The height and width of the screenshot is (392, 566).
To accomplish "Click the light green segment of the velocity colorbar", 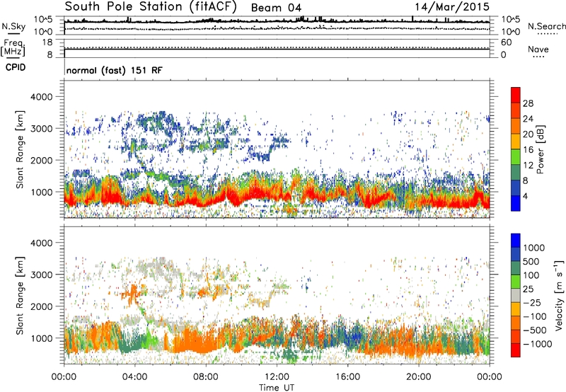I will coord(516,282).
